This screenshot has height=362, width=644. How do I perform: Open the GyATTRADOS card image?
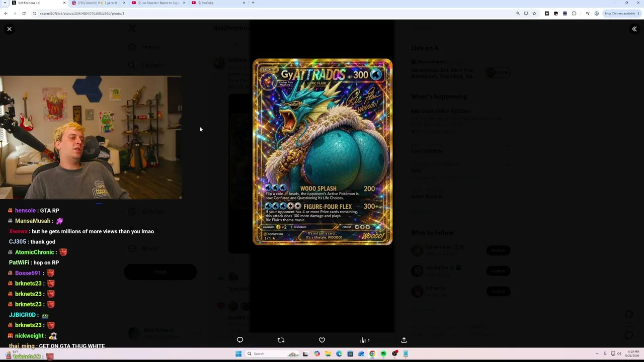pyautogui.click(x=322, y=152)
